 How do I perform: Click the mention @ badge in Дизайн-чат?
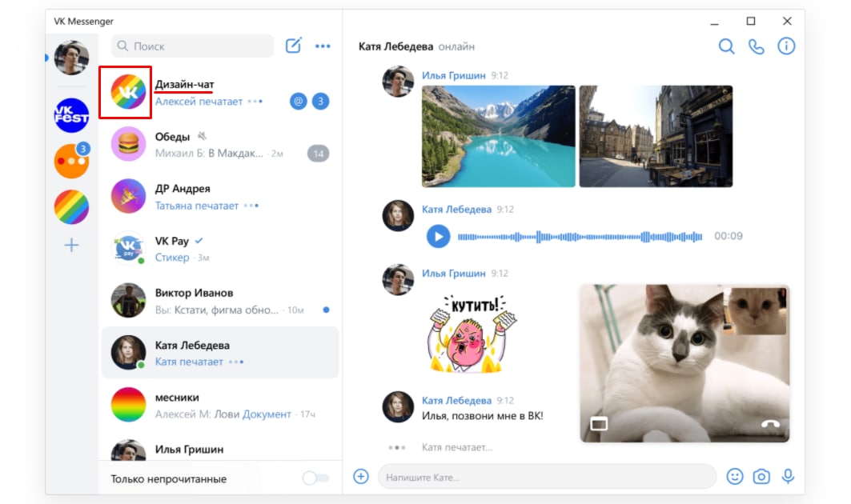coord(298,101)
